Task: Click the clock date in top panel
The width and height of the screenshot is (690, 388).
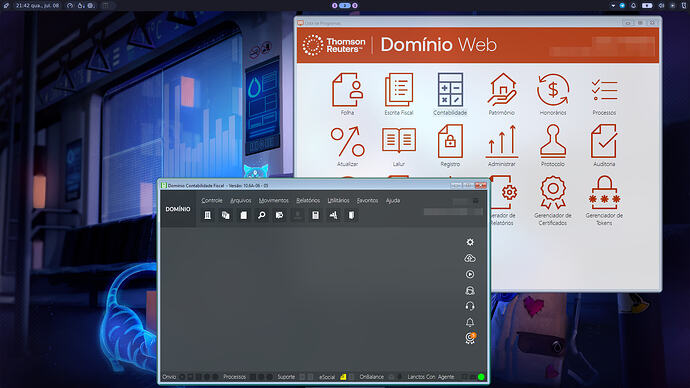Action: click(37, 5)
